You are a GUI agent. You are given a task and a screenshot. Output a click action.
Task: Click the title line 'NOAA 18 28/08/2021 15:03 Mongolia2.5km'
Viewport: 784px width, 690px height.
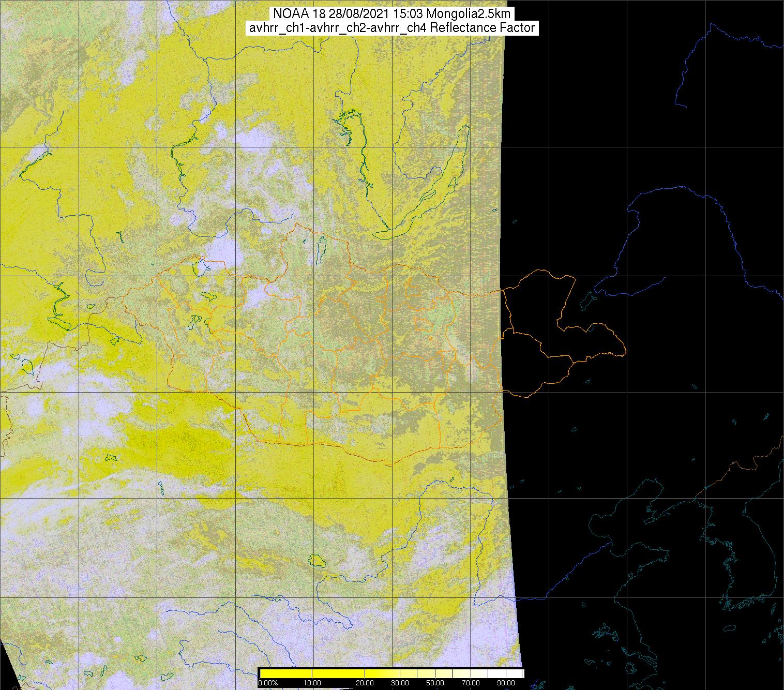coord(391,13)
